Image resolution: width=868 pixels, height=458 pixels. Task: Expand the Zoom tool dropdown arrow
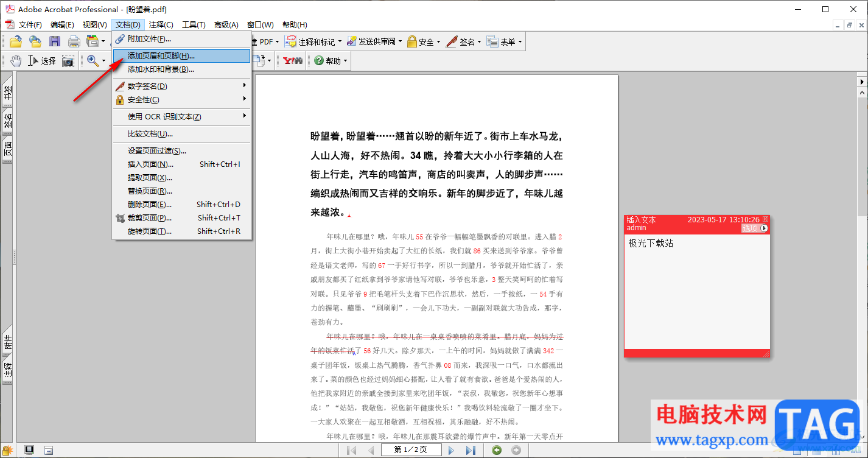click(x=104, y=60)
